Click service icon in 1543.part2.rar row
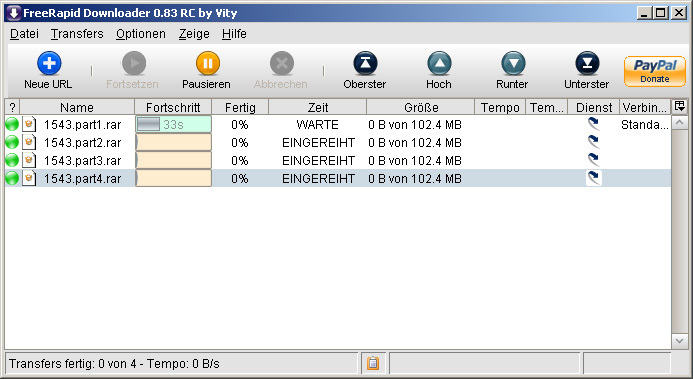Viewport: 693px width, 379px height. [594, 142]
